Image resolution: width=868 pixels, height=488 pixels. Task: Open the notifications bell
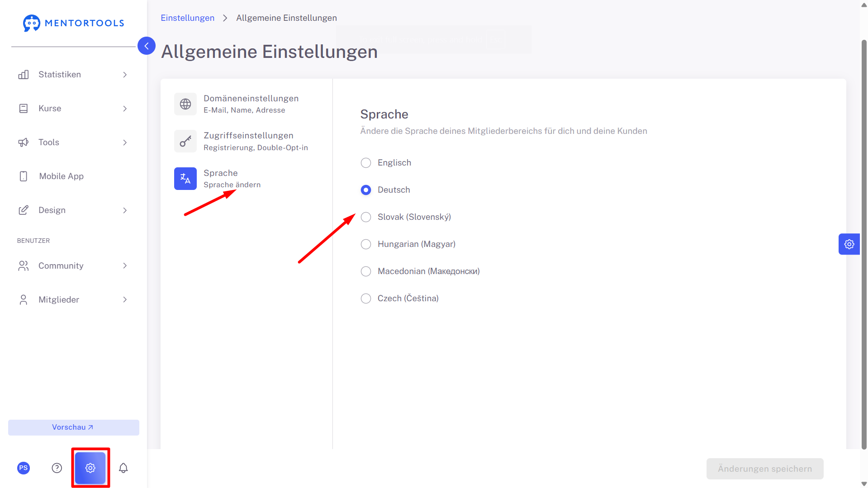click(123, 468)
